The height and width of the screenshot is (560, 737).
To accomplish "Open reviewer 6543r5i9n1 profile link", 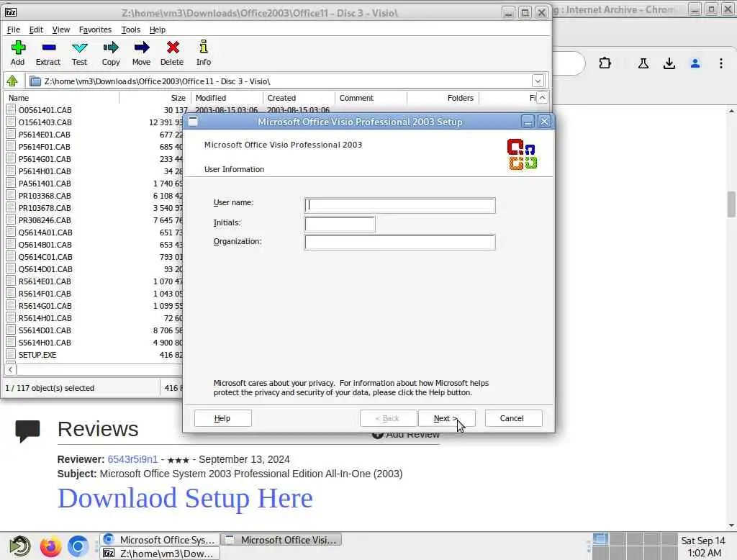I will 132,459.
